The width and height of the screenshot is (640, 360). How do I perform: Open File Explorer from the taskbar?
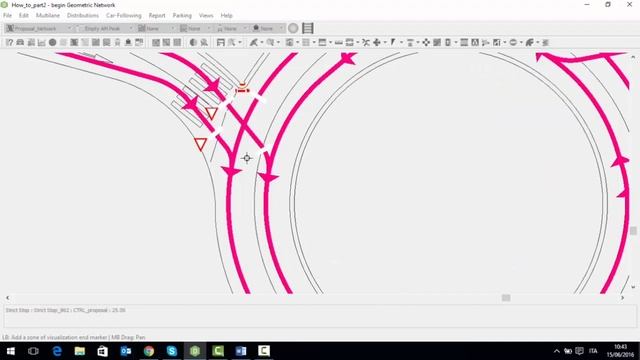click(80, 351)
